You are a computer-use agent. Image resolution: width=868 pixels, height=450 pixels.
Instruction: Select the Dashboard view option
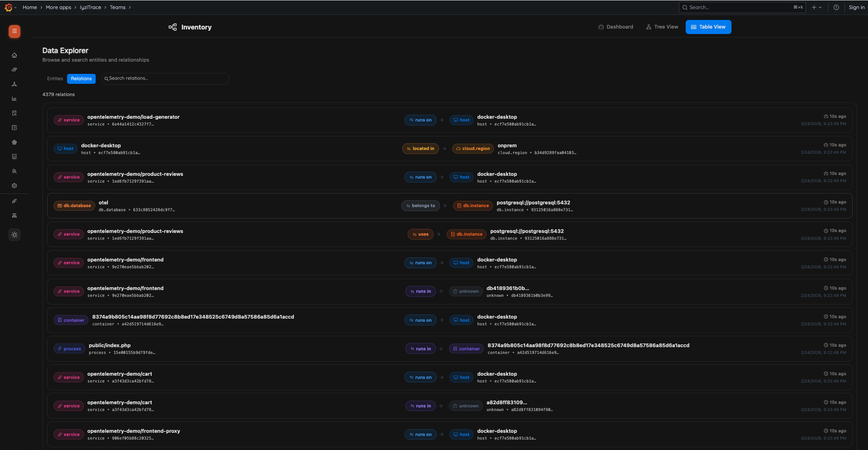[615, 27]
